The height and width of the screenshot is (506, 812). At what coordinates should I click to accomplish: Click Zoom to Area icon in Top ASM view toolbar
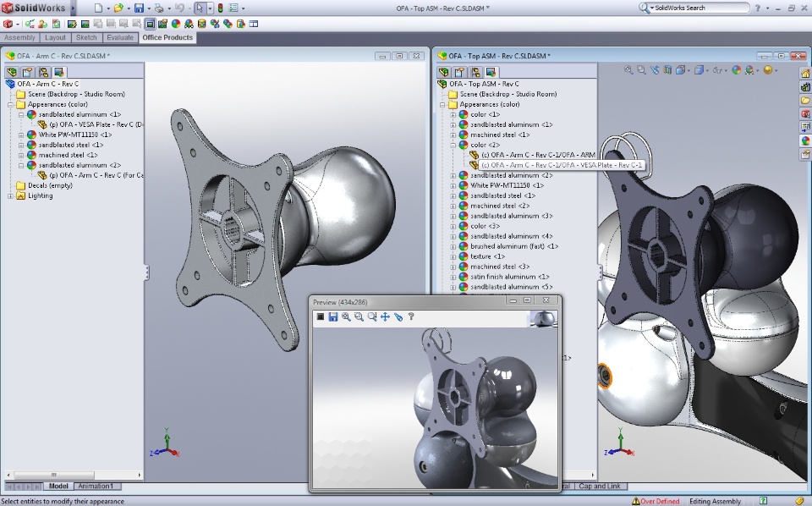[641, 70]
